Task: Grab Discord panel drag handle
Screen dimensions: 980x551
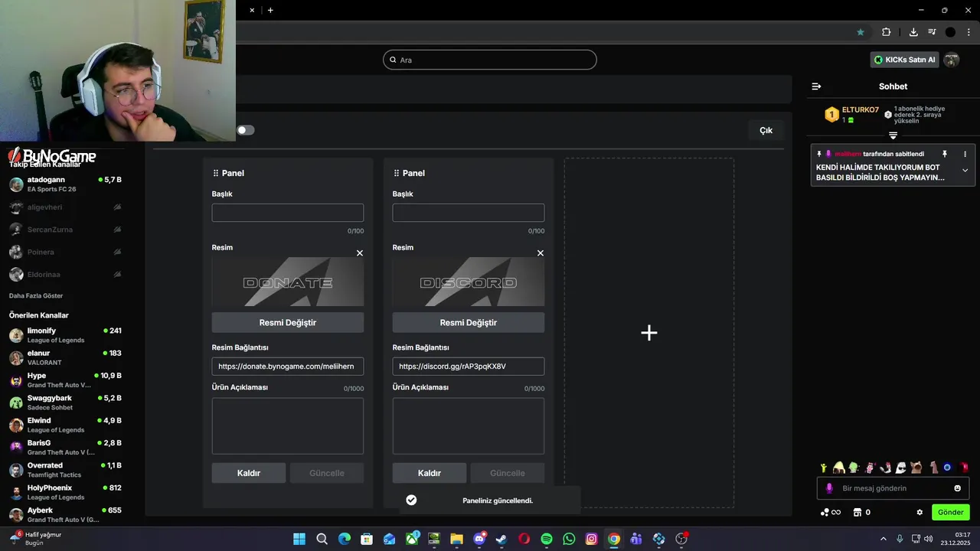Action: (x=397, y=173)
